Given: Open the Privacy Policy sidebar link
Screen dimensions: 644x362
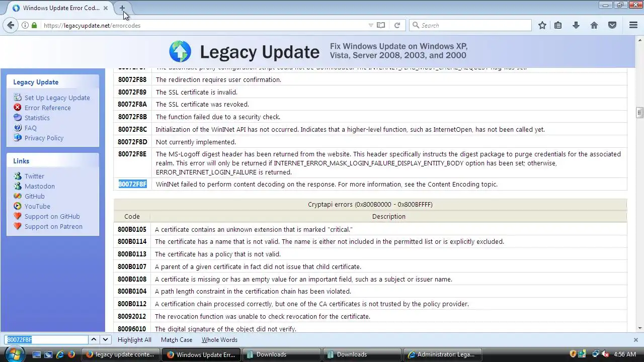Looking at the screenshot, I should coord(44,138).
